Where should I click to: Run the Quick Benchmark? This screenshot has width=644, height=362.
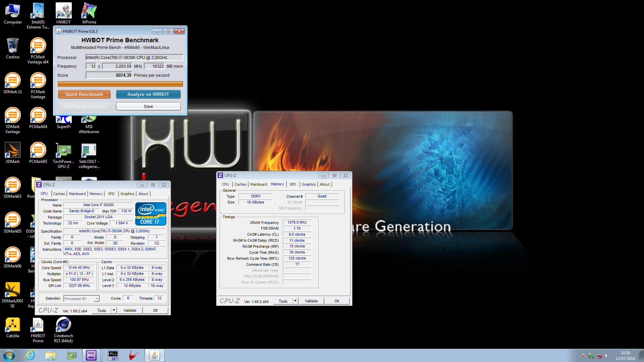click(84, 94)
